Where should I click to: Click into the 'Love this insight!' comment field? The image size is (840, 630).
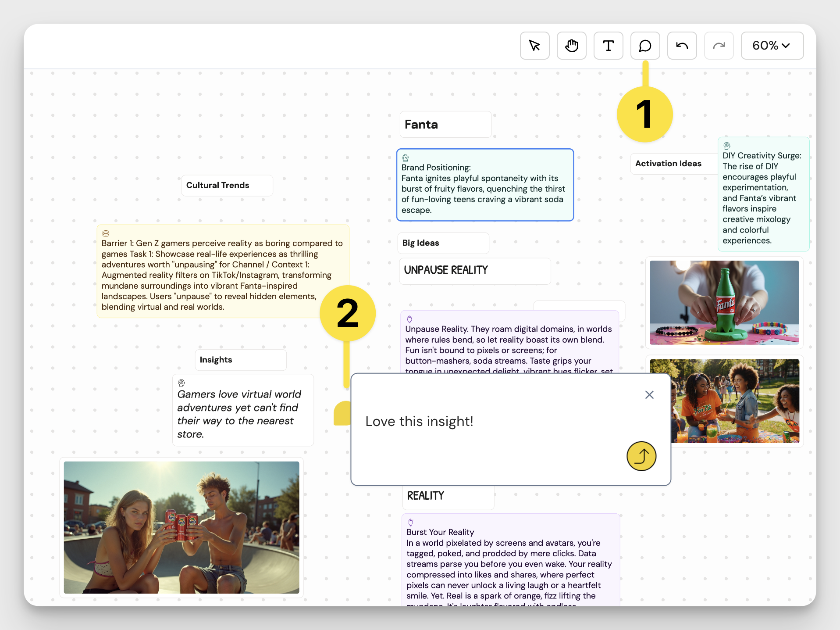tap(419, 421)
